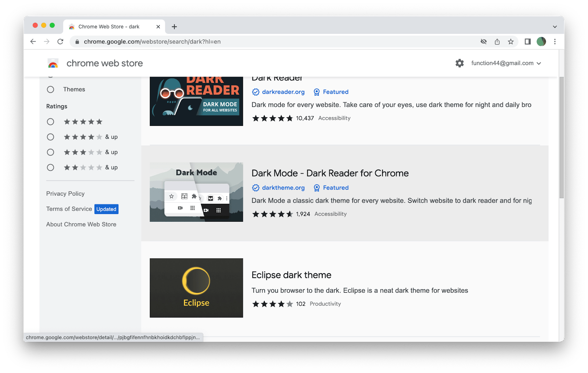The image size is (588, 373).
Task: Bookmark this page with the star icon
Action: click(x=511, y=41)
